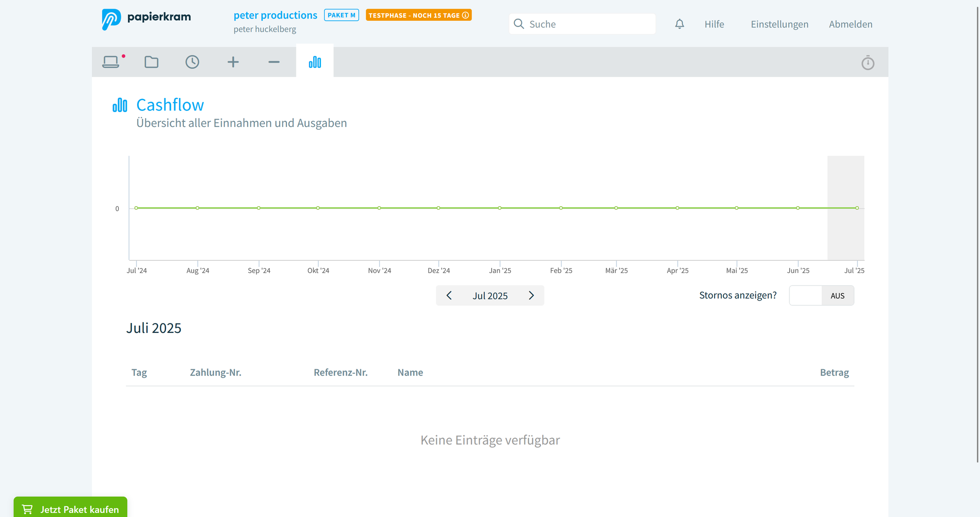Open the Hilfe menu
This screenshot has height=517, width=980.
(x=714, y=24)
